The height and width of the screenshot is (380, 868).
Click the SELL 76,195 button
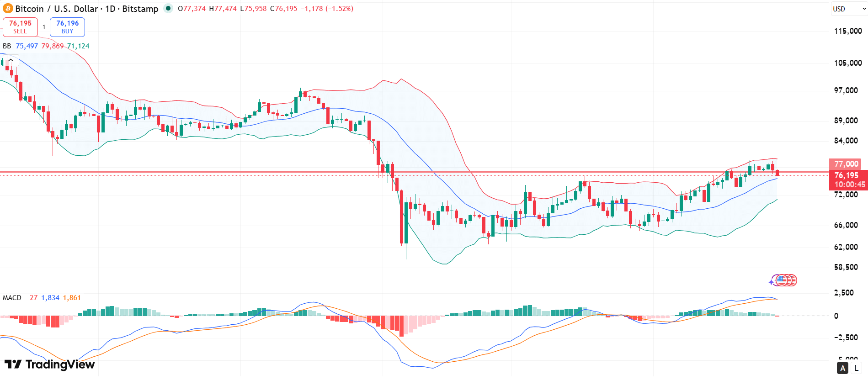20,27
